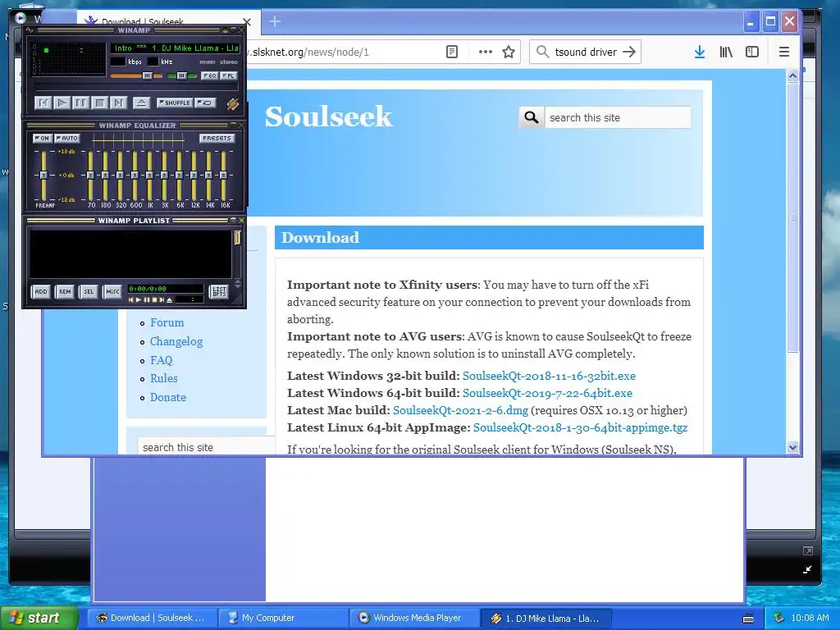
Task: Click the Winamp play button
Action: click(62, 103)
